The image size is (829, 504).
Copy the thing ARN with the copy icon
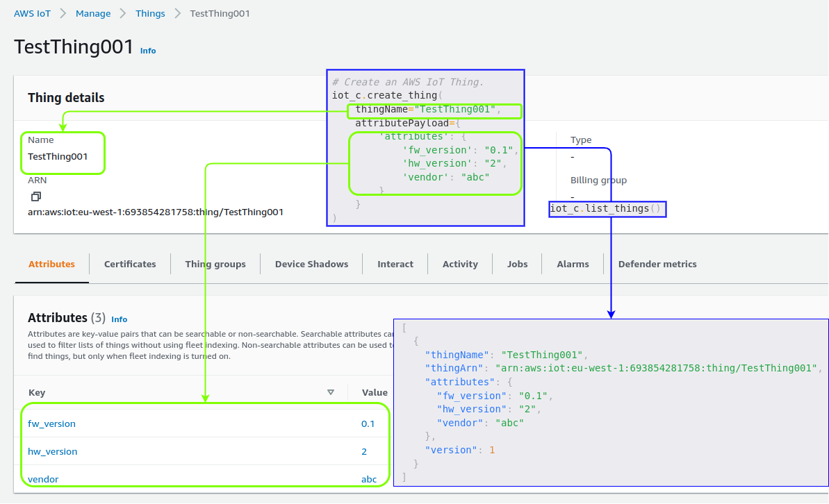36,196
